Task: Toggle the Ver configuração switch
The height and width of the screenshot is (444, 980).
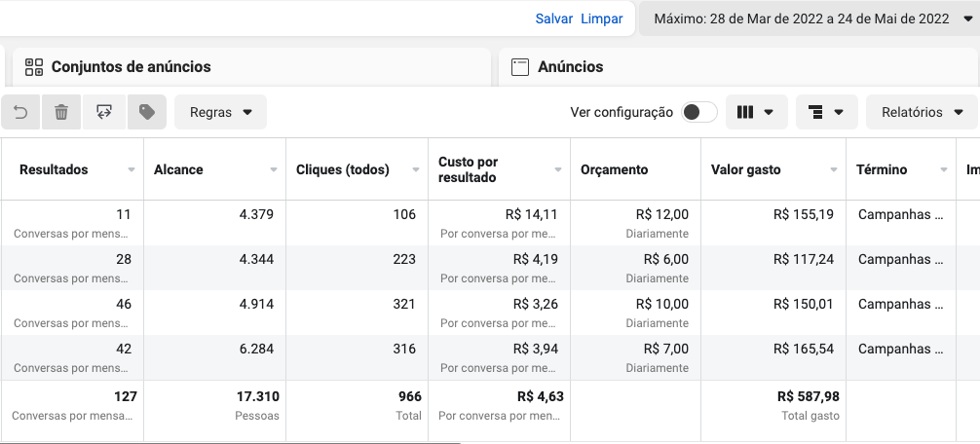Action: point(698,112)
